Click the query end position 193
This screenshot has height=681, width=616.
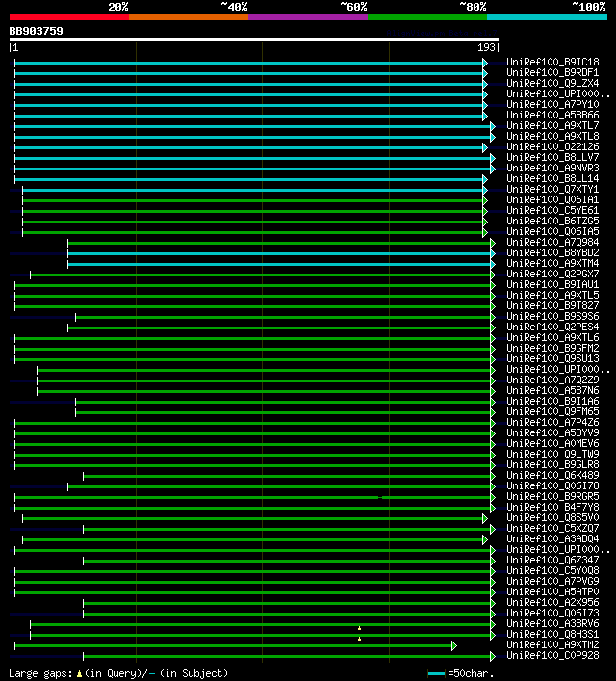(x=487, y=48)
